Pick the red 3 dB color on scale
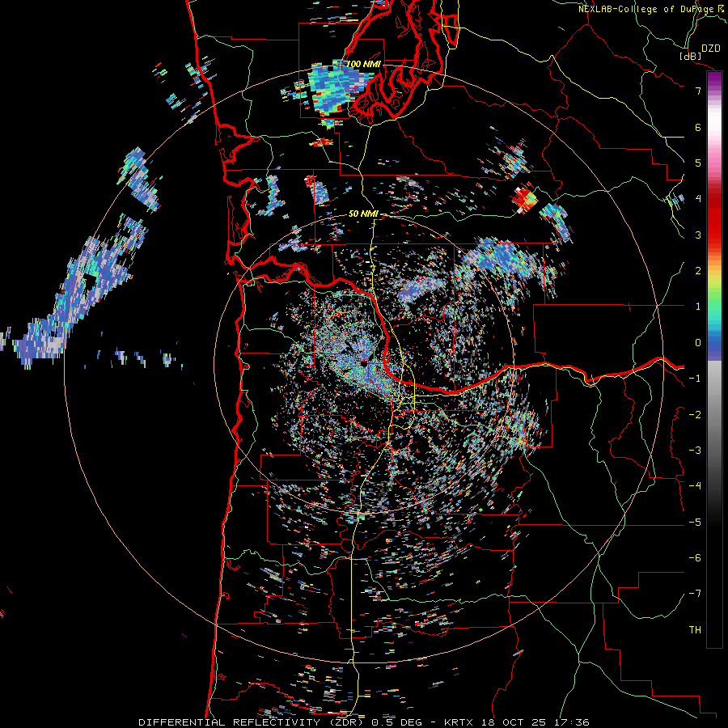This screenshot has height=728, width=728. coord(714,235)
